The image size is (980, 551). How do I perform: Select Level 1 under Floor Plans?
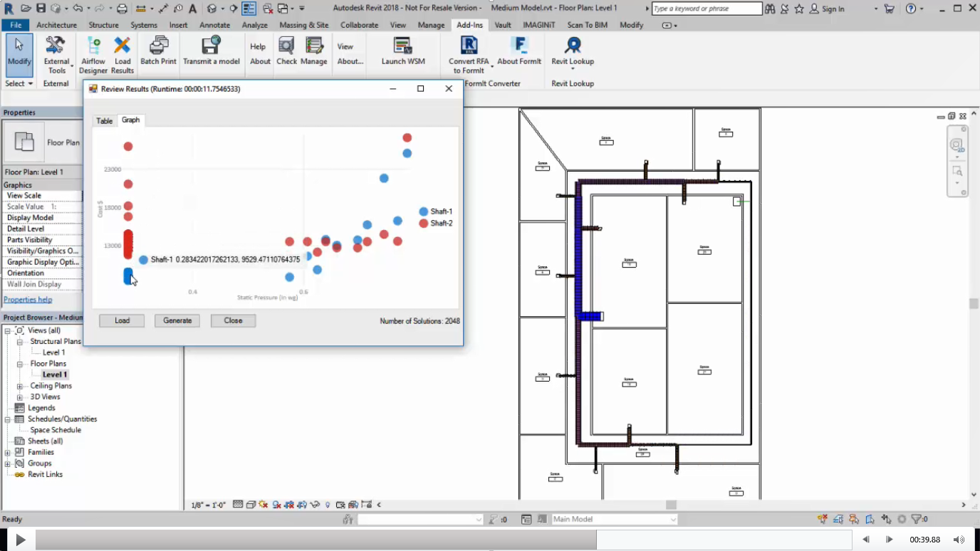click(54, 374)
